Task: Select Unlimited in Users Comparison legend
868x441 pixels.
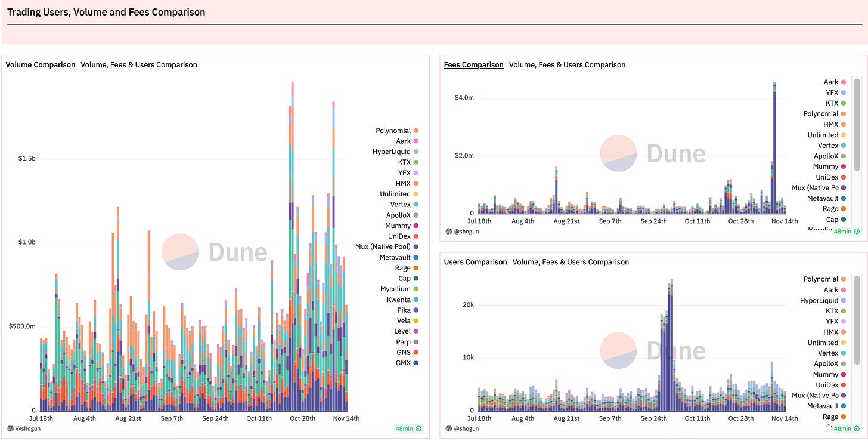Action: (x=827, y=343)
